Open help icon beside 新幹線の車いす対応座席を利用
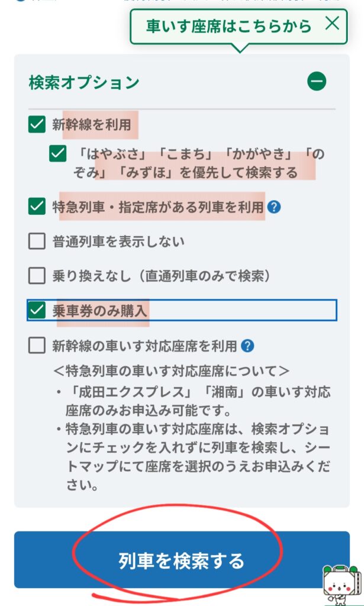The width and height of the screenshot is (364, 606). (247, 346)
